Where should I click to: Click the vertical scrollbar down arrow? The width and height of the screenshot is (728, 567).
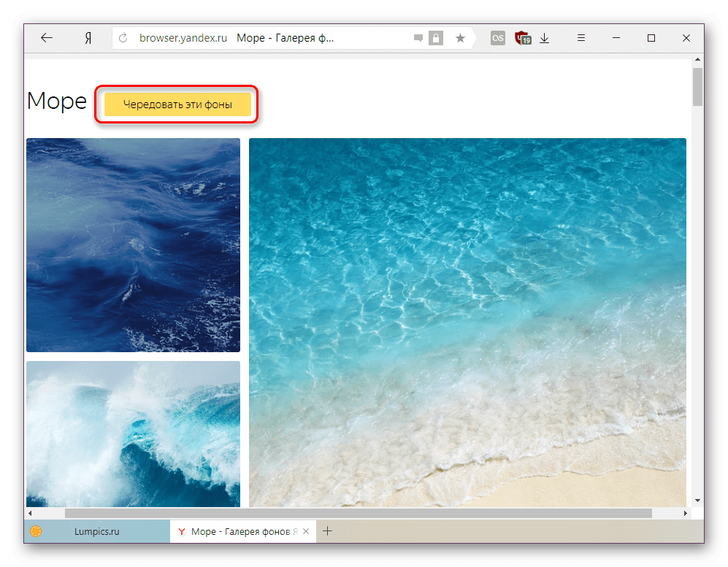point(697,501)
